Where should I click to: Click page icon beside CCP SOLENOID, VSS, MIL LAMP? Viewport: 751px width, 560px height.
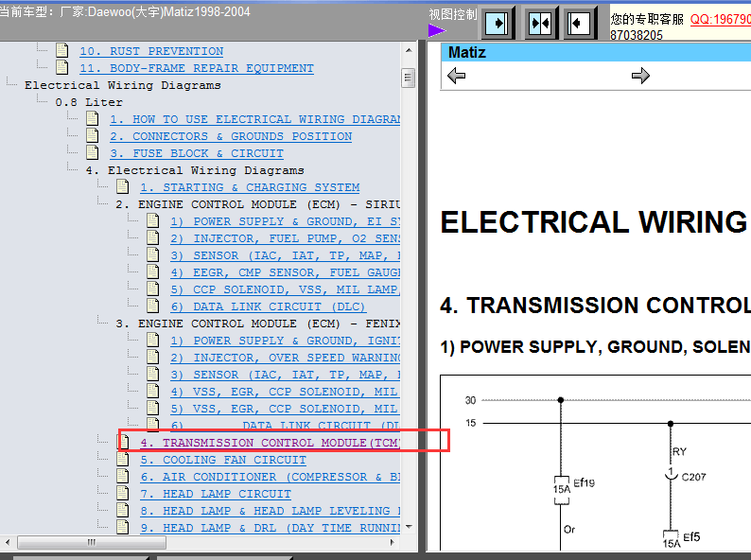click(153, 289)
